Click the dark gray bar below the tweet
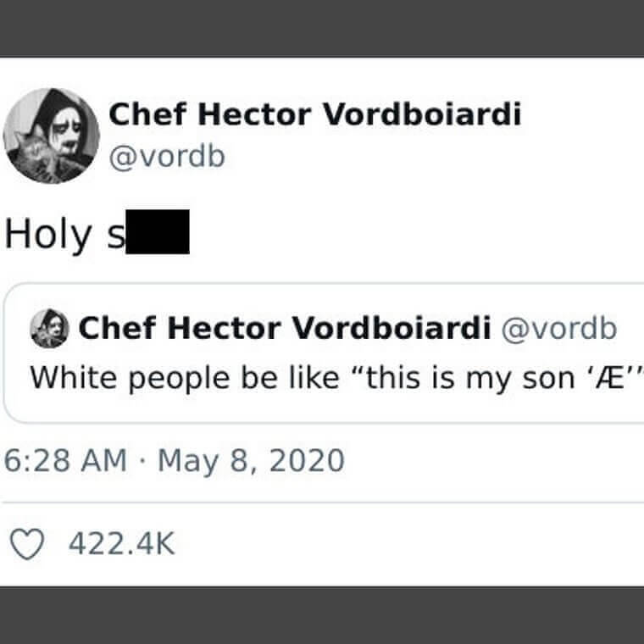Viewport: 644px width, 644px height. (x=322, y=614)
